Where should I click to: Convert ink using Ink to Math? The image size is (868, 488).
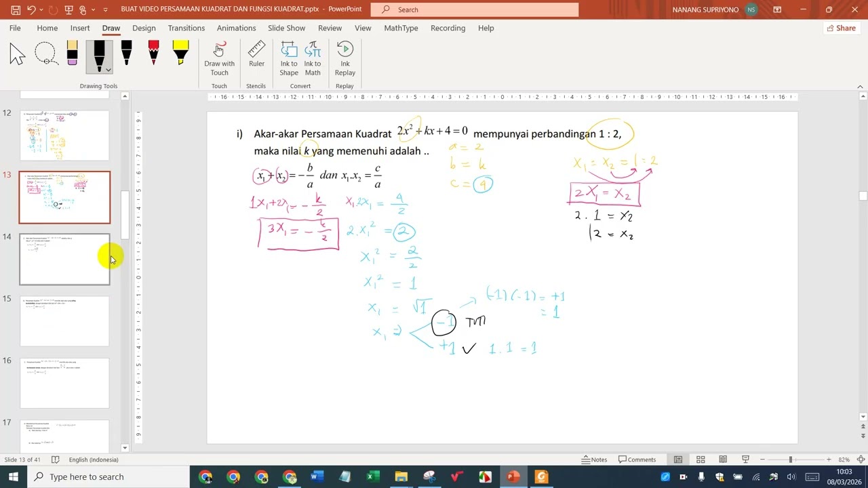[313, 59]
